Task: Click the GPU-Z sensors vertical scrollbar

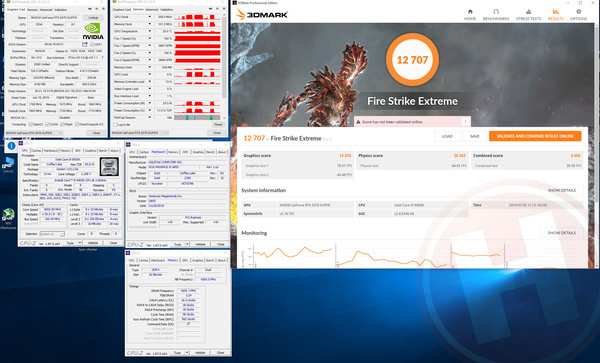Action: pyautogui.click(x=224, y=65)
